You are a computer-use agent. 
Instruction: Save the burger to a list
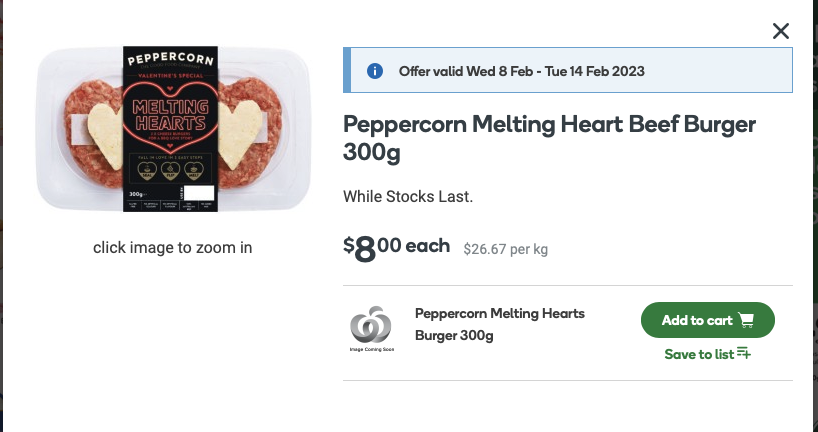[x=707, y=354]
